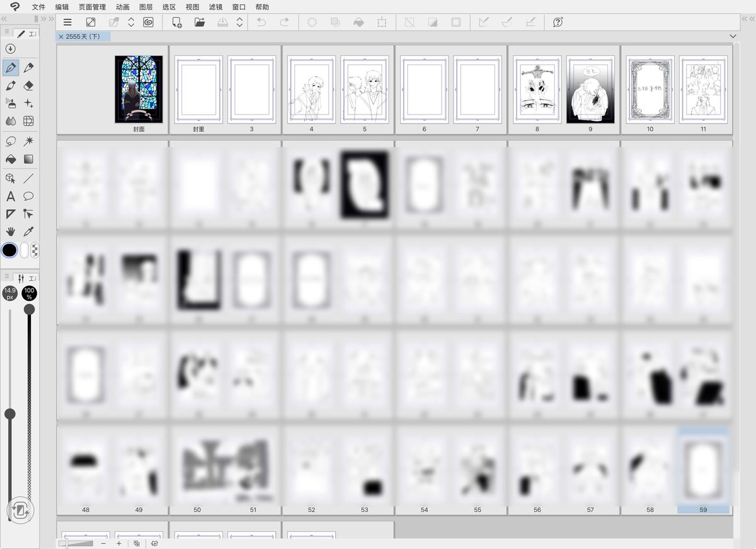The height and width of the screenshot is (549, 756).
Task: Open the 帮助 menu
Action: coord(262,7)
